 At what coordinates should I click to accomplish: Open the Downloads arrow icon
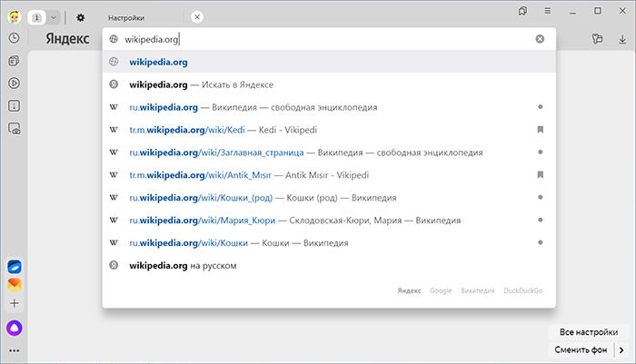click(621, 39)
